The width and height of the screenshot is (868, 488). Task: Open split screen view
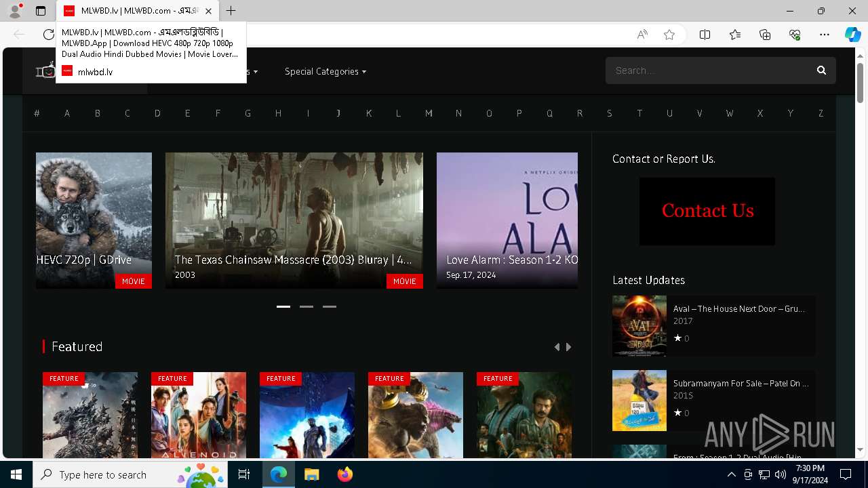tap(705, 35)
